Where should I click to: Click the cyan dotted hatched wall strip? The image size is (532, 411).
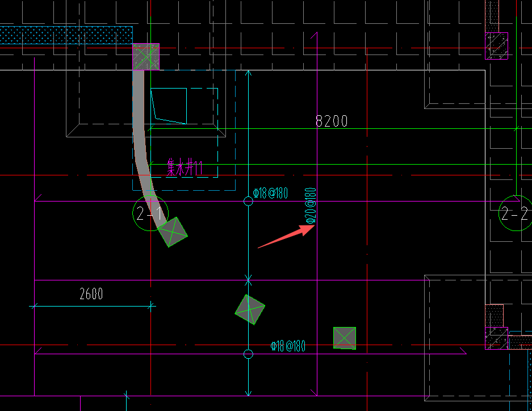[x=66, y=35]
